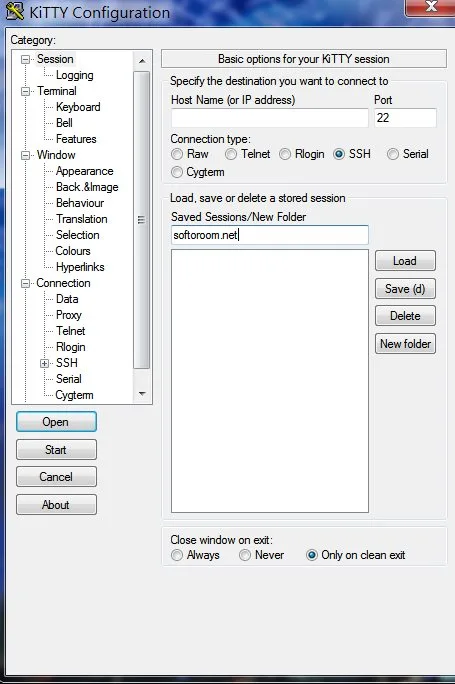
Task: Expand the SSH tree node
Action: [x=44, y=363]
